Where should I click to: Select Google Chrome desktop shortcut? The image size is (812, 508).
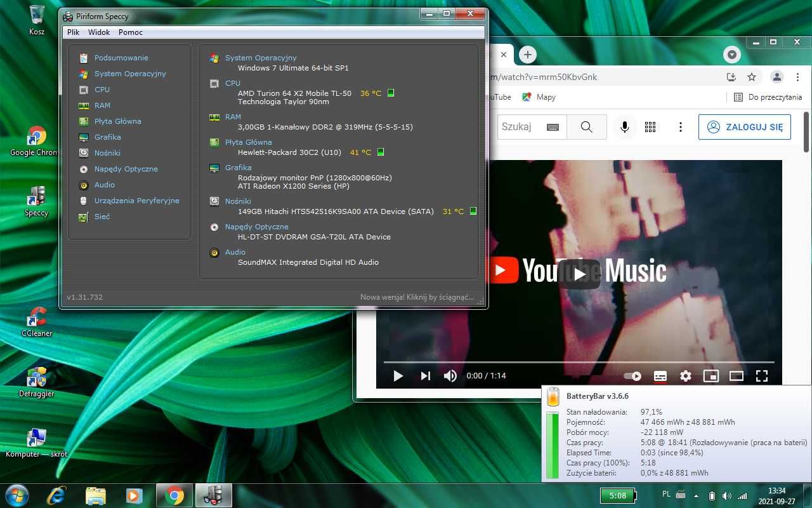[36, 142]
